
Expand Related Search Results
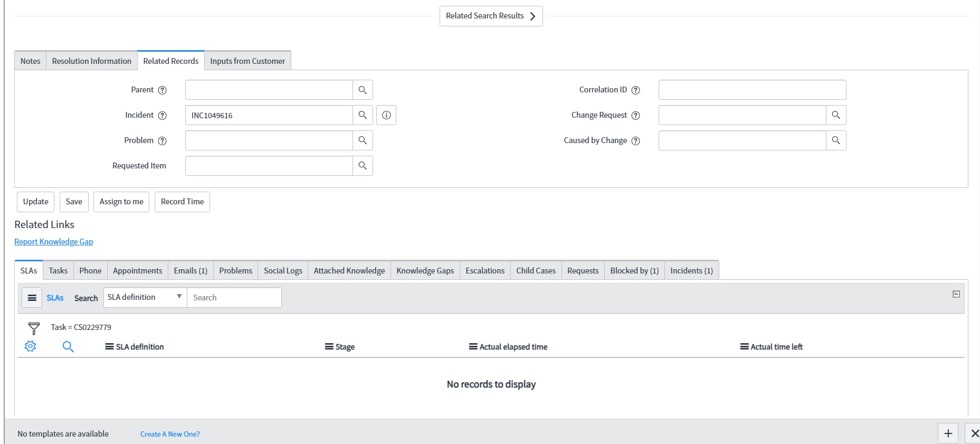tap(491, 16)
